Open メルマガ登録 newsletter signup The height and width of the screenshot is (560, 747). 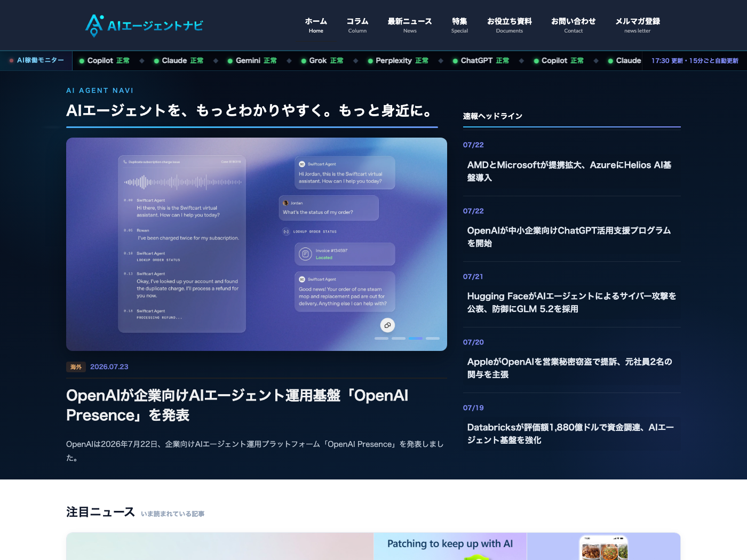tap(638, 25)
